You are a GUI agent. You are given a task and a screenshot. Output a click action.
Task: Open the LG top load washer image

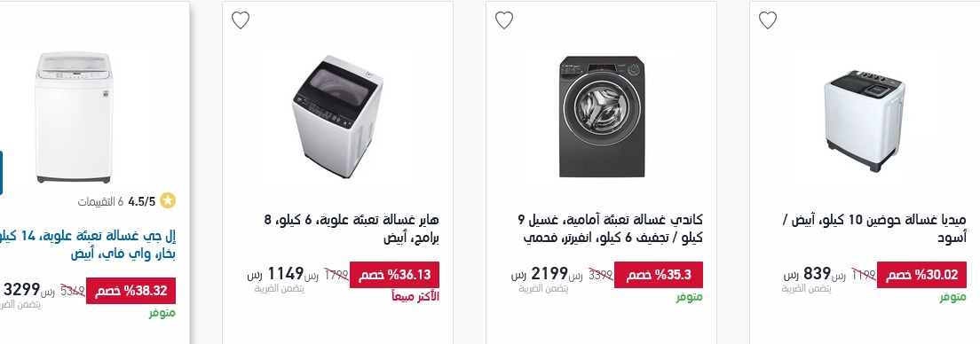point(74,117)
